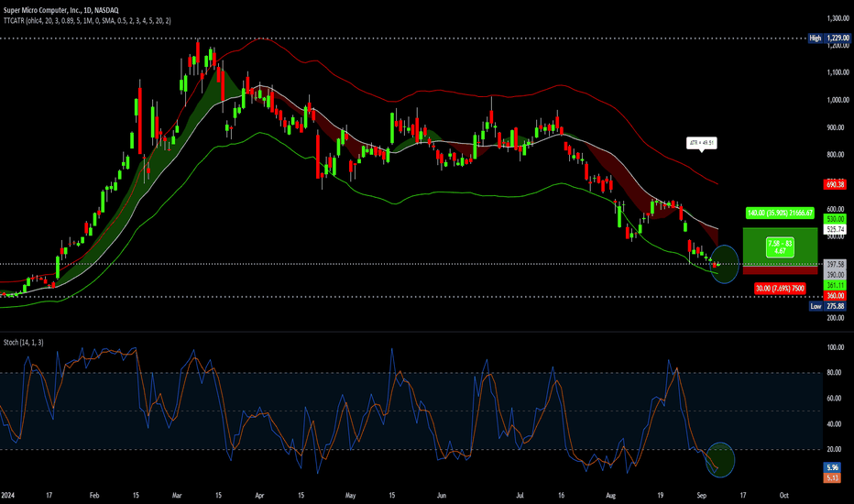
Task: Click the ATR = 49.51 callout
Action: tap(701, 143)
